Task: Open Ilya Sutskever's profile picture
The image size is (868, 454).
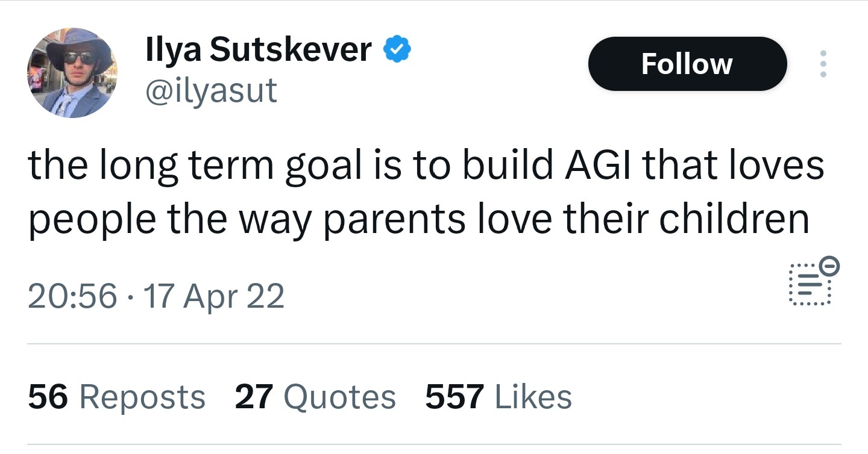Action: 72,72
